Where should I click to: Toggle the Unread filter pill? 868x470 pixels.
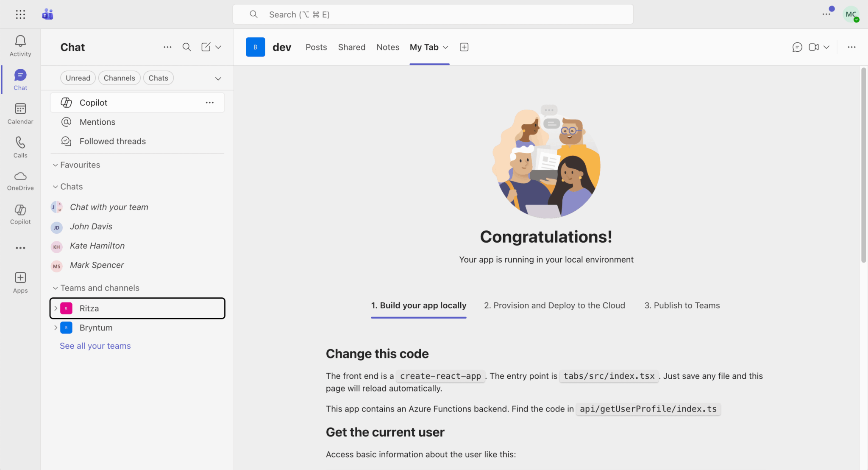tap(78, 78)
